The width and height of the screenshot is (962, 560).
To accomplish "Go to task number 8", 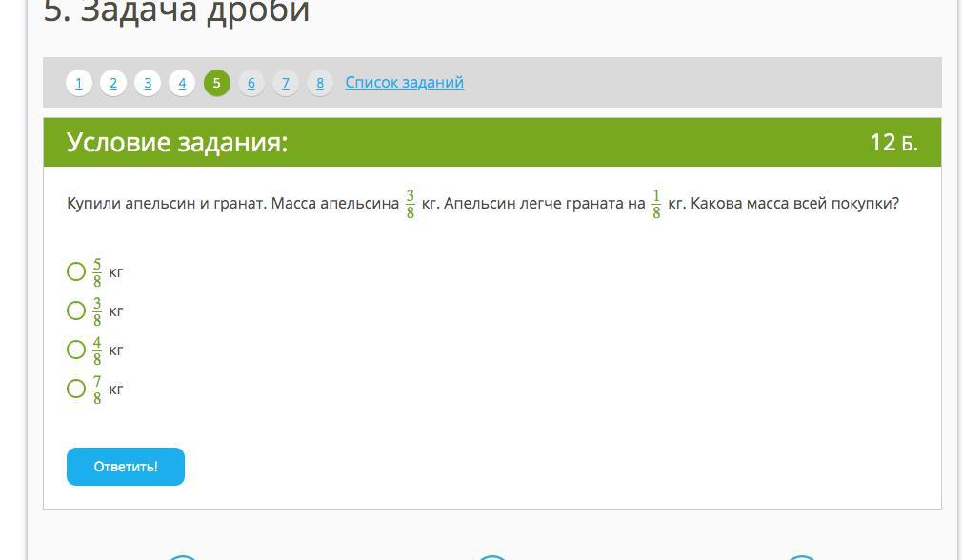I will pos(320,84).
